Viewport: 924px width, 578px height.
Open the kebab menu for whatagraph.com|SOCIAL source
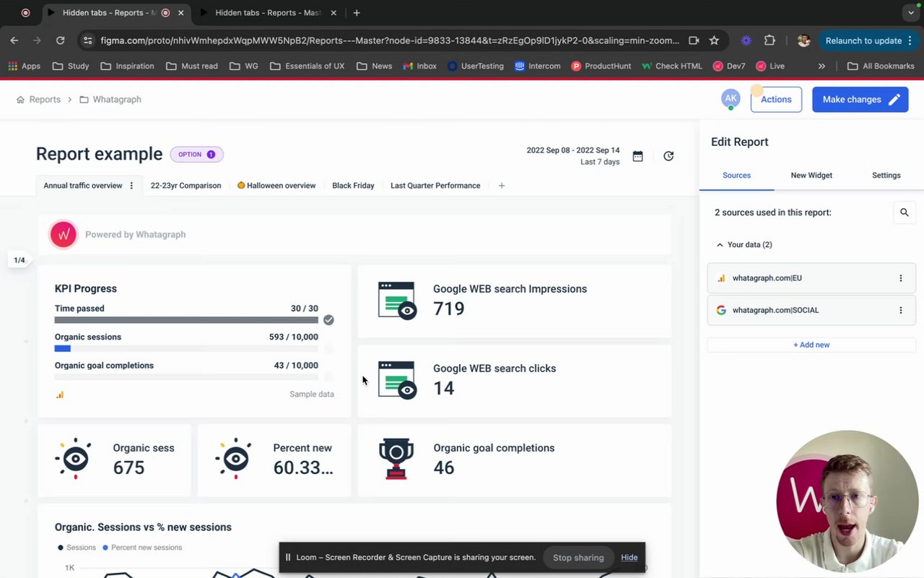900,310
